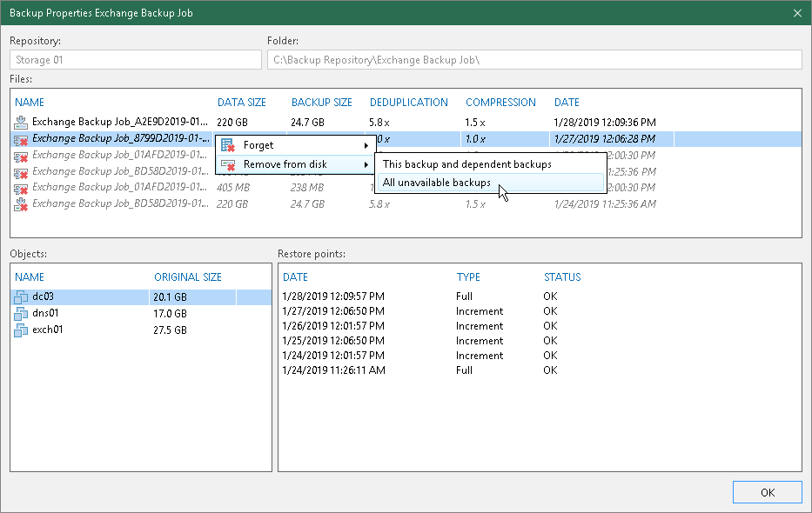812x513 pixels.
Task: Click the Folder path field
Action: tap(534, 59)
